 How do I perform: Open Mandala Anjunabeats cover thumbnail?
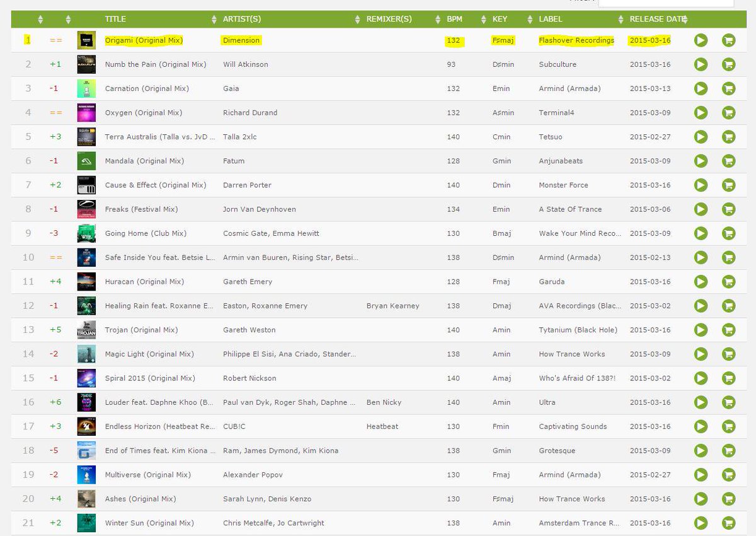[x=86, y=161]
